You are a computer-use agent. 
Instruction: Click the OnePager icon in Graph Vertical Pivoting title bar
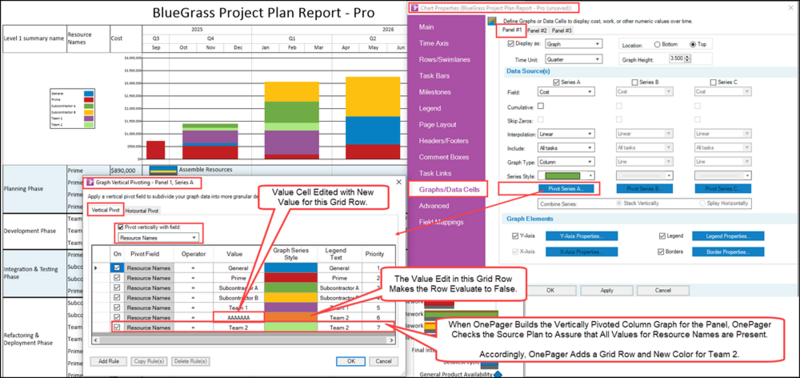pyautogui.click(x=91, y=182)
